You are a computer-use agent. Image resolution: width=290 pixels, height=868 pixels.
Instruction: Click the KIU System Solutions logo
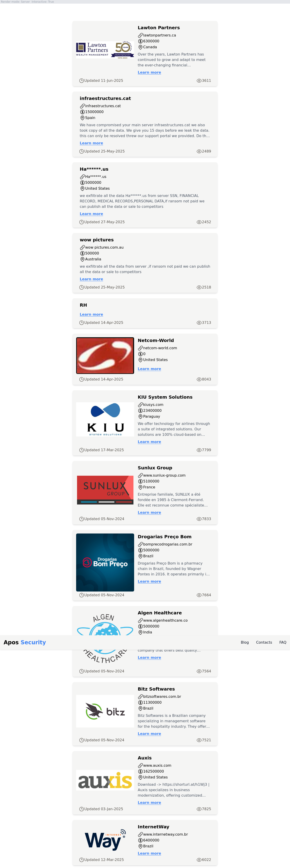coord(105,419)
